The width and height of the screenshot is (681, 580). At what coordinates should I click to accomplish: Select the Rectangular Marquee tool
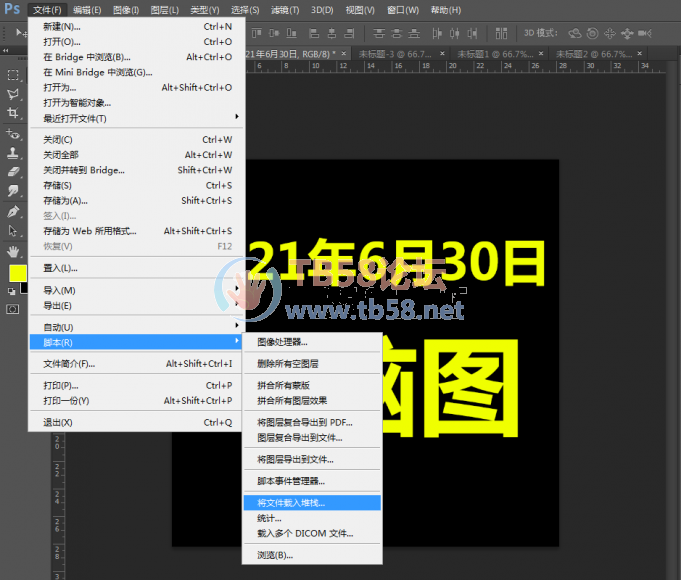[13, 75]
